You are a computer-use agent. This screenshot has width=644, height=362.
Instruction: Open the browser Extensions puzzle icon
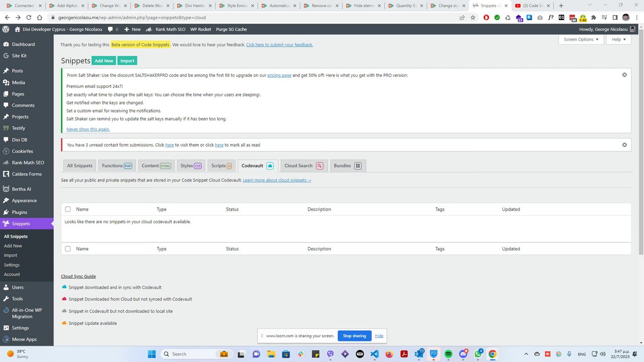(593, 17)
